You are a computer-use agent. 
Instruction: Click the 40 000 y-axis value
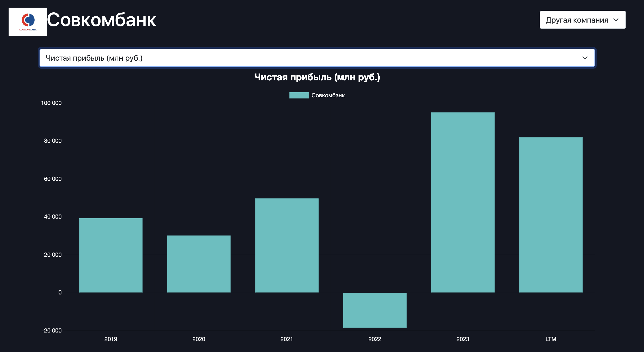click(x=53, y=217)
